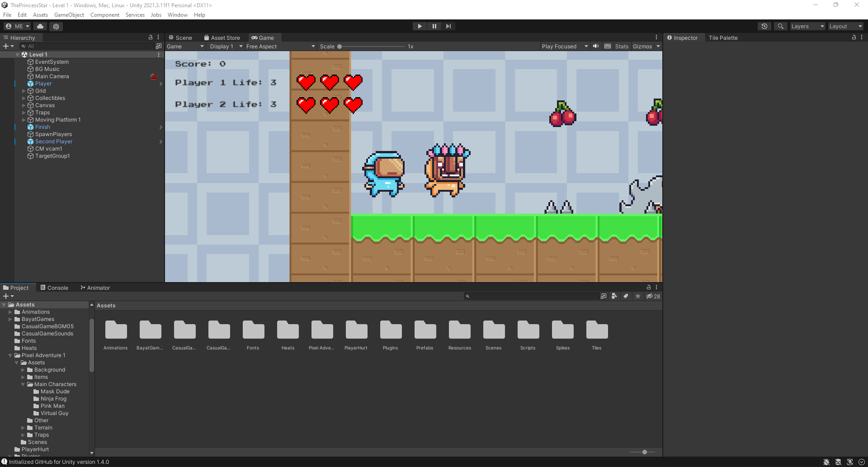Lock the Hierarchy panel
Screen dimensions: 868x467
point(151,38)
